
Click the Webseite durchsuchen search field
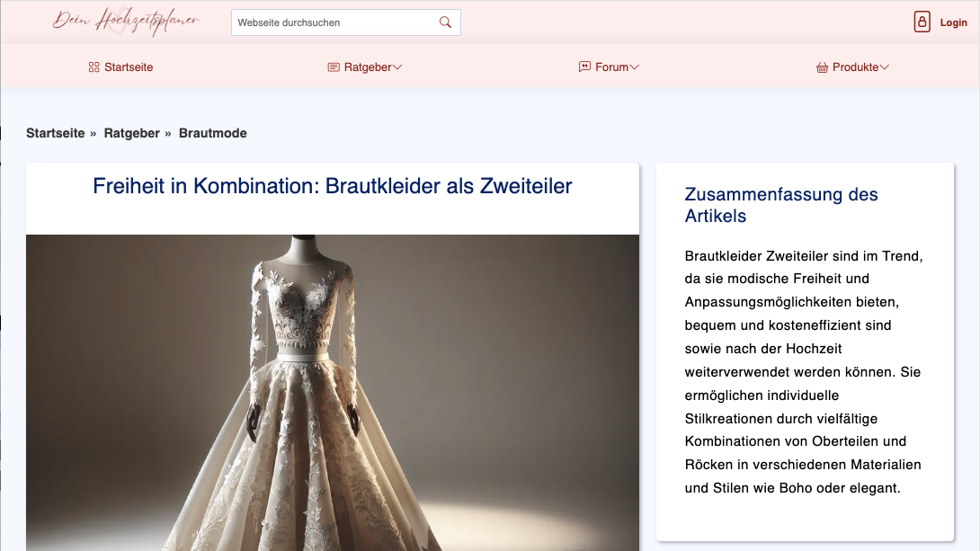(x=333, y=22)
